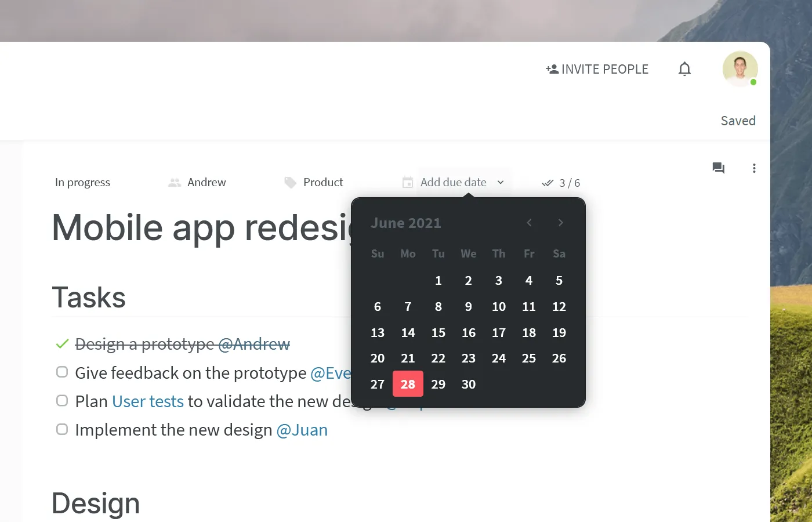Click the Design heading
This screenshot has height=522, width=812.
pos(96,503)
